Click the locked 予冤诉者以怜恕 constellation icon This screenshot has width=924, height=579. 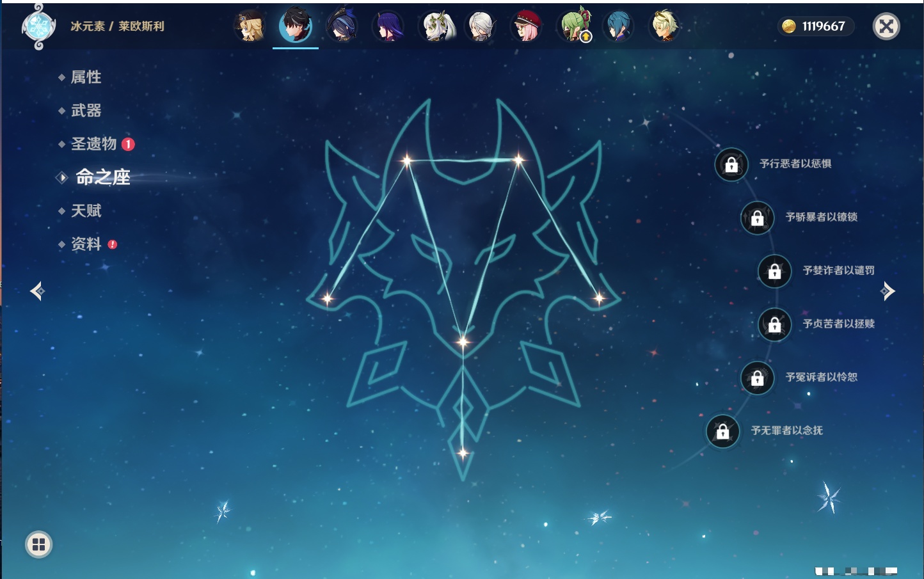coord(758,377)
